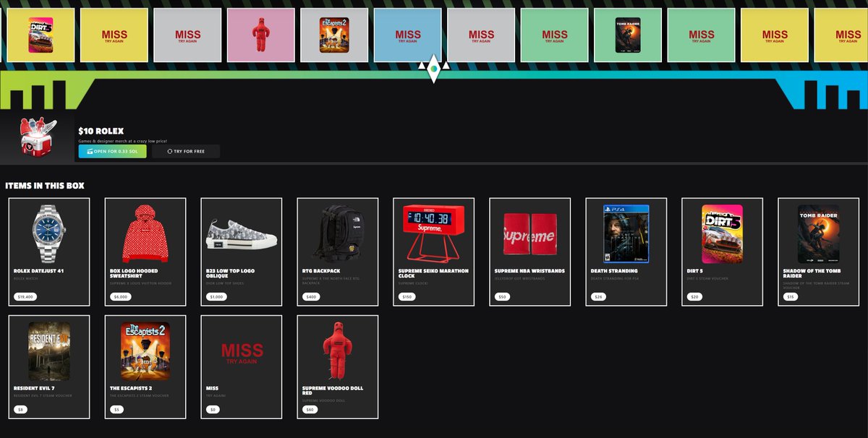The width and height of the screenshot is (868, 438).
Task: Click the $1,000 price badge
Action: point(218,297)
